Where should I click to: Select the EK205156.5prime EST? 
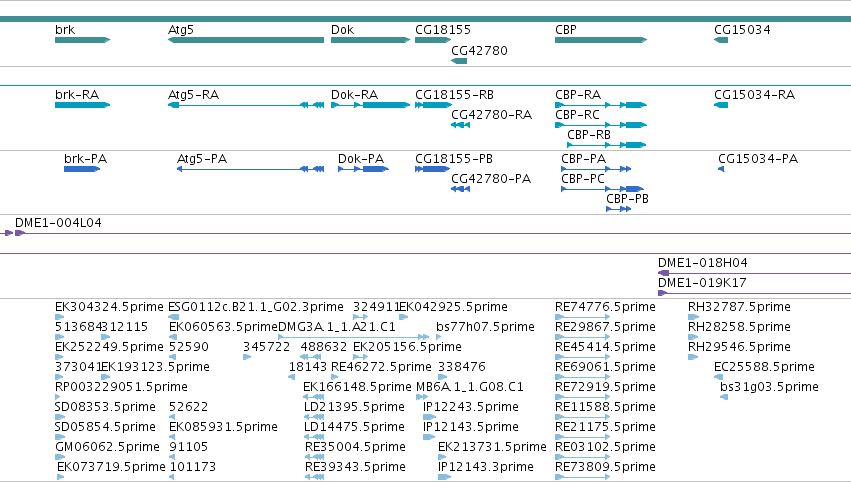[360, 357]
